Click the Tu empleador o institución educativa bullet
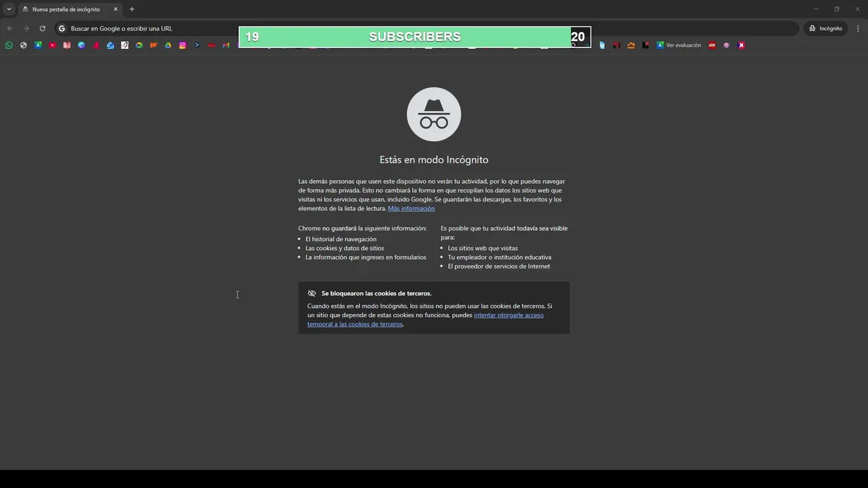The image size is (868, 488). pos(499,258)
